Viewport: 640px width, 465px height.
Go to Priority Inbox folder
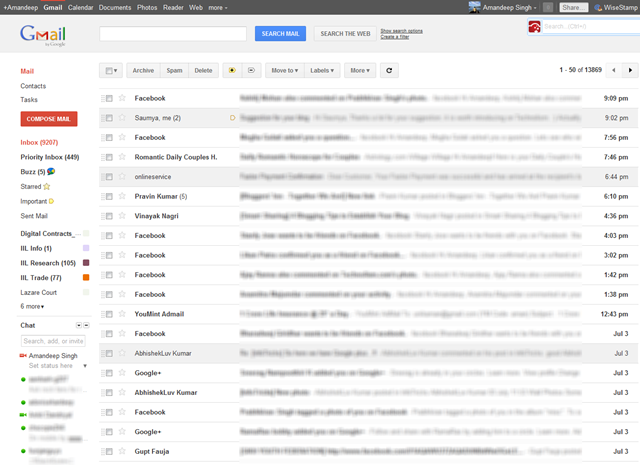48,157
